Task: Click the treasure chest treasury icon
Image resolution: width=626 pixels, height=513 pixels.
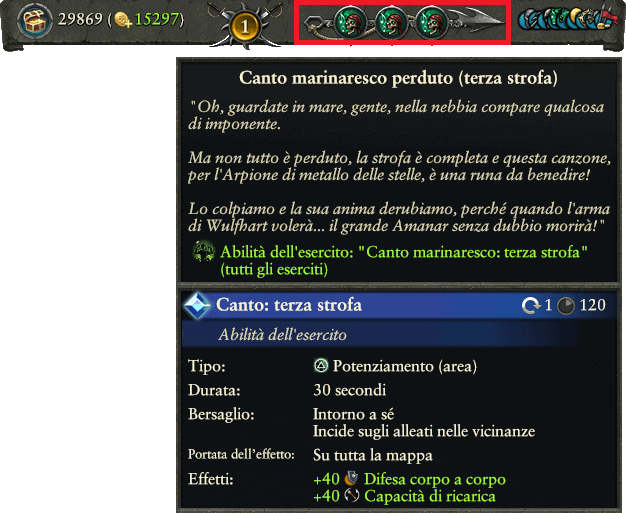Action: coord(34,21)
